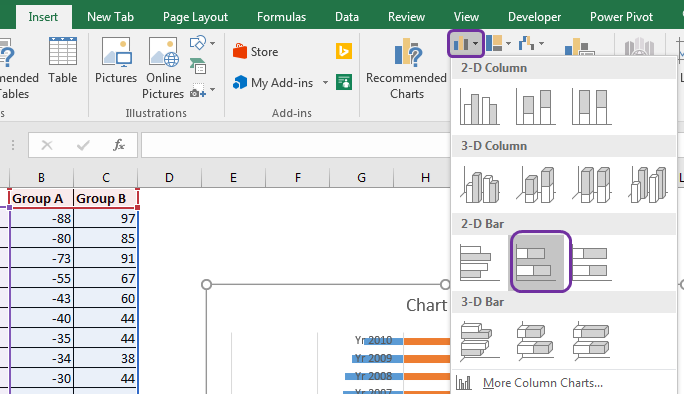Click the Insert Function fx icon
Viewport: 684px width, 394px height.
[119, 145]
